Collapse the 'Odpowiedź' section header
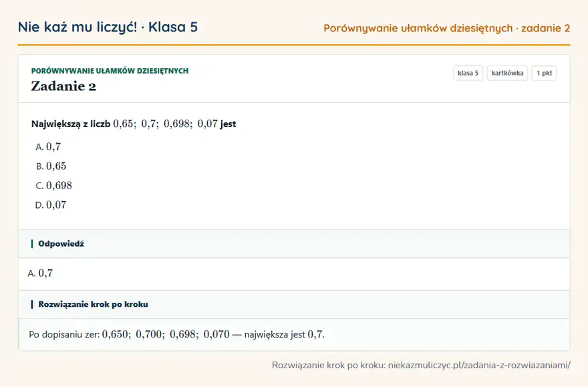Screen dimensions: 588x387 click(294, 244)
